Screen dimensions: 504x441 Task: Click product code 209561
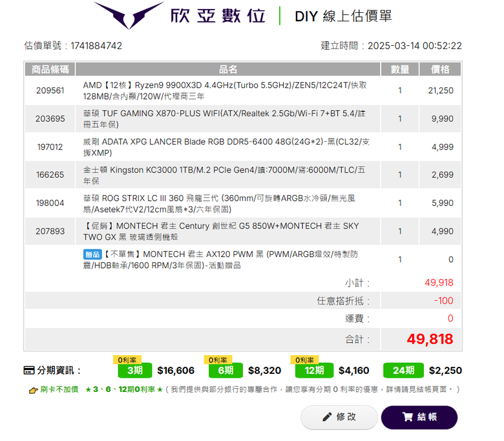50,90
